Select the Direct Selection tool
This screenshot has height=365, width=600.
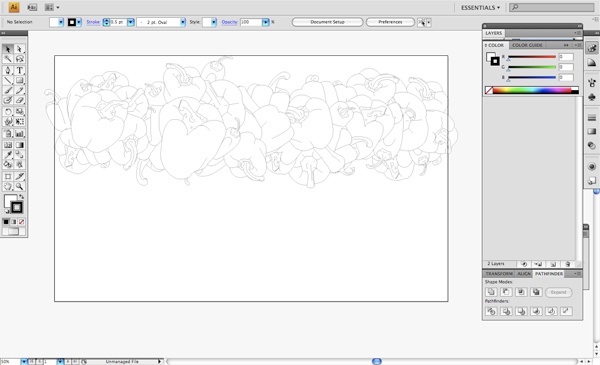(20, 49)
